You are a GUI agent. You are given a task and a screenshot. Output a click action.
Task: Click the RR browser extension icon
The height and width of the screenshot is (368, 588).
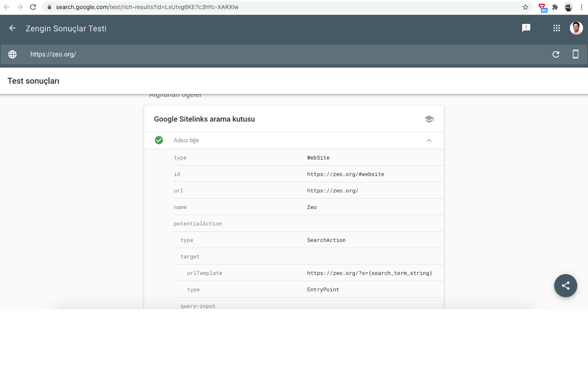[543, 7]
